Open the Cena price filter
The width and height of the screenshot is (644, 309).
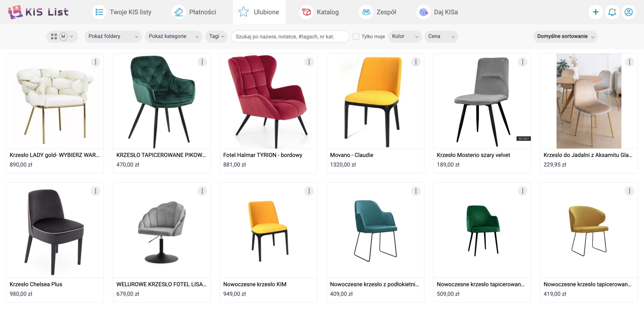point(441,37)
